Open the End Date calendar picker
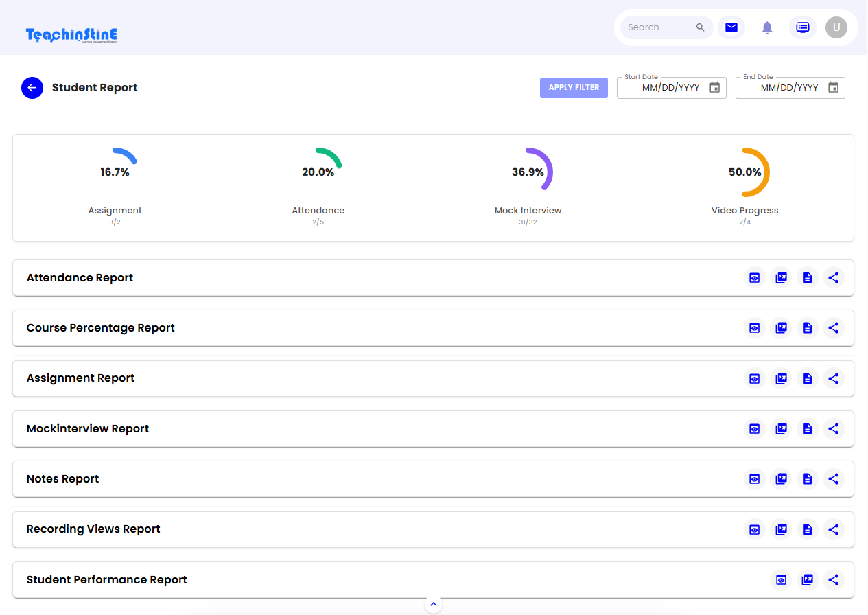The image size is (868, 615). pyautogui.click(x=833, y=88)
